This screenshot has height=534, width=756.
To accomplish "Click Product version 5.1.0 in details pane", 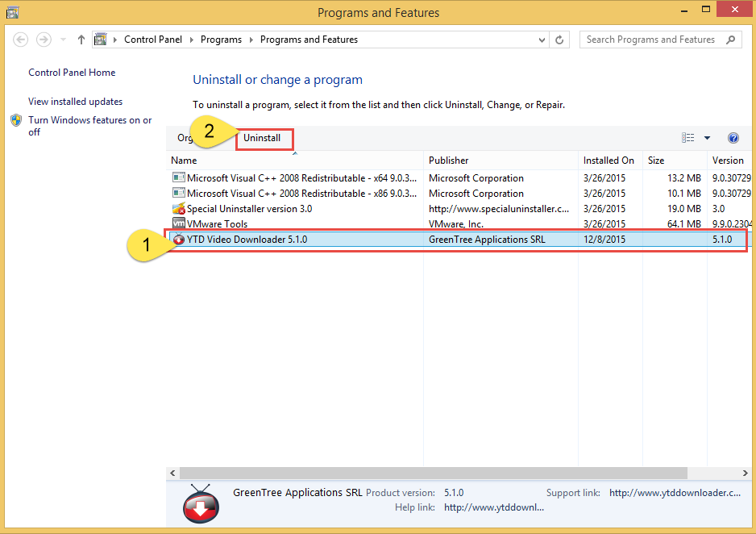I will tap(454, 493).
